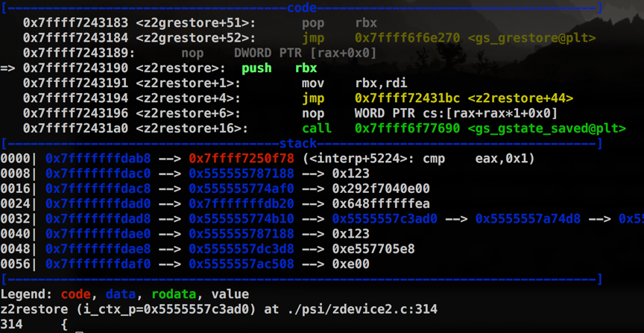Click the stack section header
This screenshot has width=644, height=333.
pyautogui.click(x=298, y=144)
